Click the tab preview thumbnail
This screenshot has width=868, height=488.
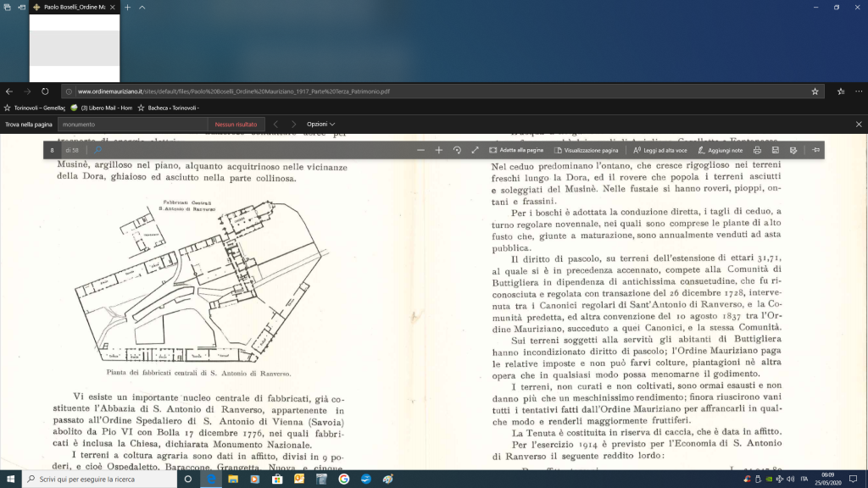[x=75, y=48]
